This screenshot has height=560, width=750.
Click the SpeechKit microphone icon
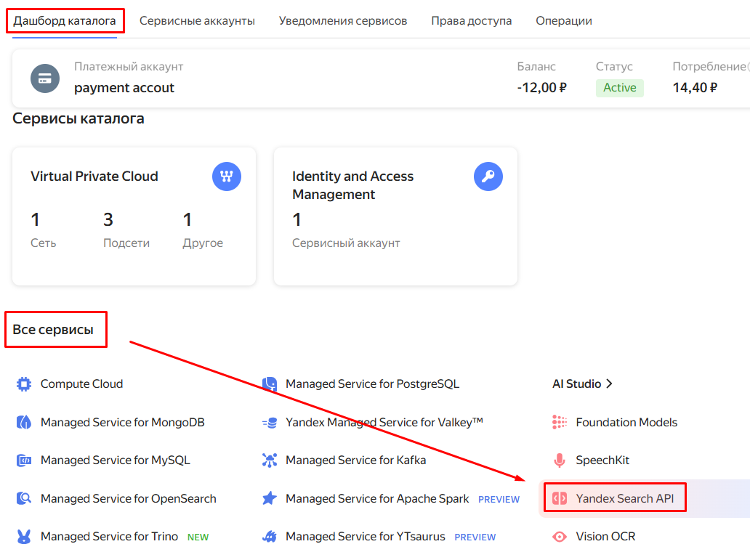(560, 460)
